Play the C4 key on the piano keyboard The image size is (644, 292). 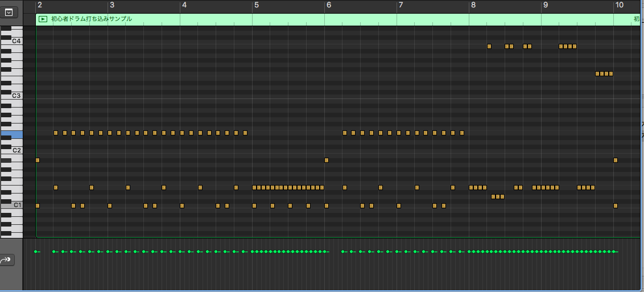pos(11,41)
